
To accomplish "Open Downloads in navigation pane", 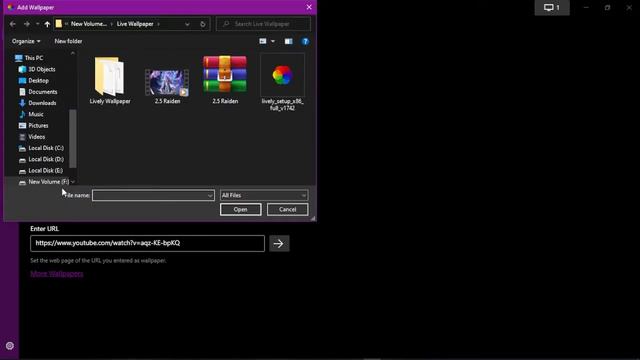I will pos(42,103).
